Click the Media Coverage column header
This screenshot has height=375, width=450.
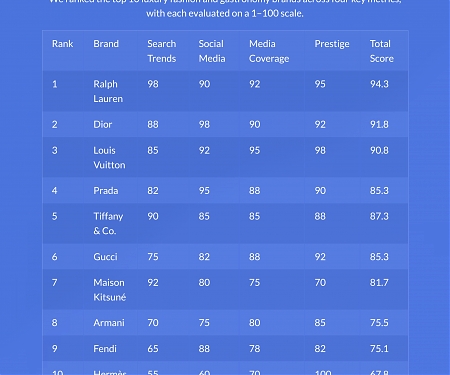tap(269, 51)
